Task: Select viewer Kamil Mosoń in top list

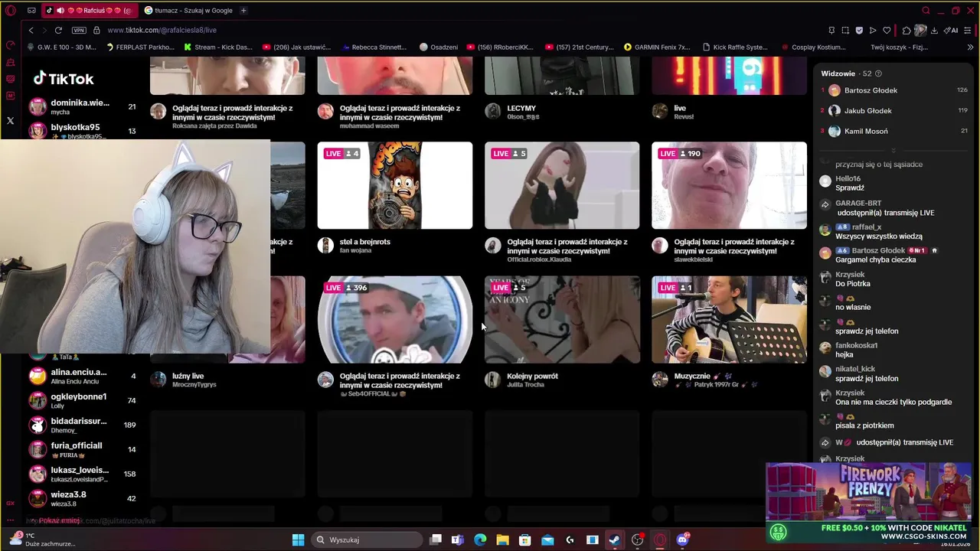Action: coord(894,131)
